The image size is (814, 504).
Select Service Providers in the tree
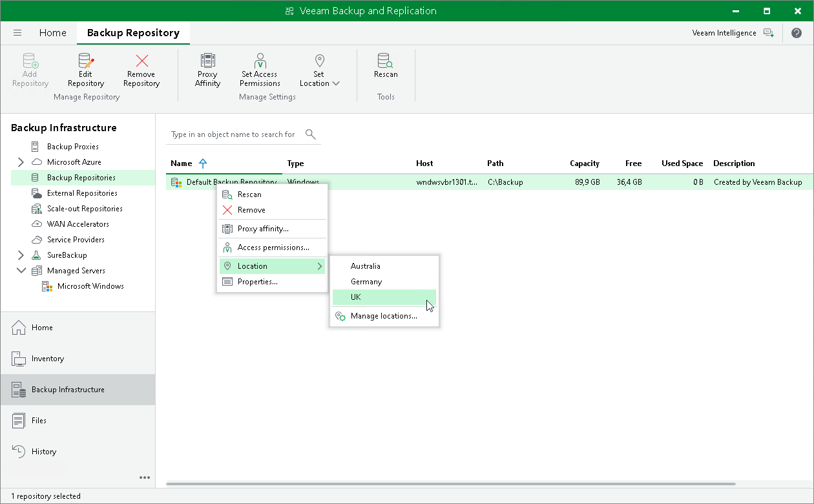click(76, 240)
